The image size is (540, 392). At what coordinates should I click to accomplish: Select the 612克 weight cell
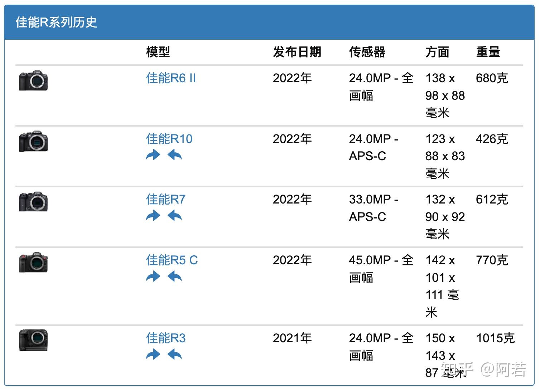click(x=492, y=199)
